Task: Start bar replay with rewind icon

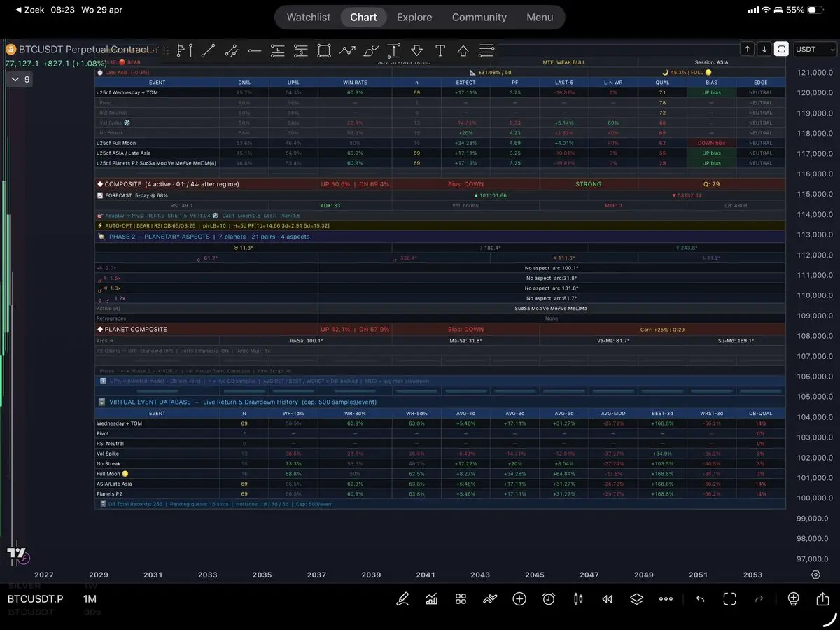Action: (608, 599)
